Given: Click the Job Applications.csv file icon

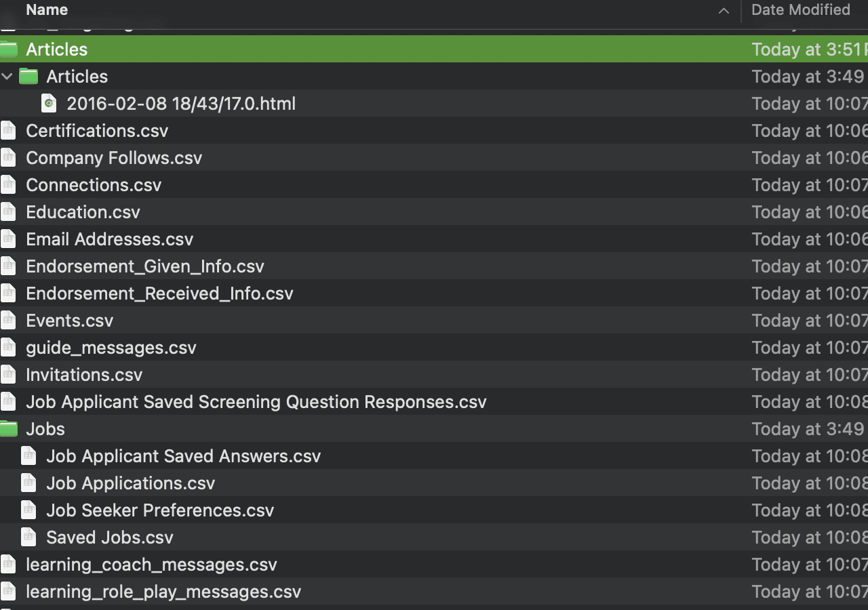Looking at the screenshot, I should pos(28,483).
